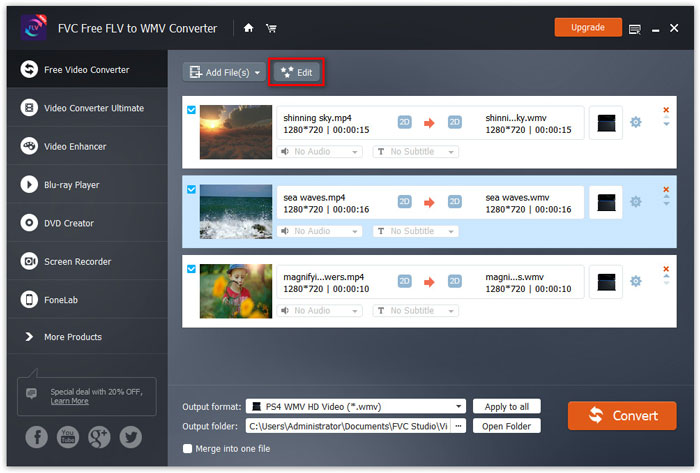Remove sea waves.mp4 with red X
This screenshot has width=700, height=473.
point(666,189)
